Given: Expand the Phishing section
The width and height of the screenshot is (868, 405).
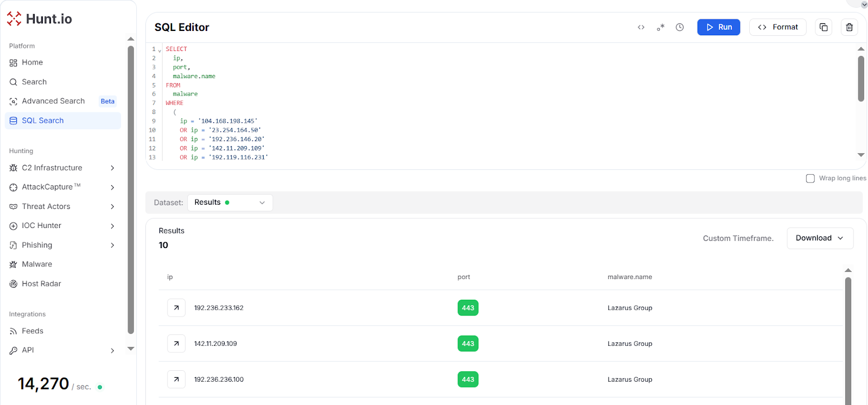Looking at the screenshot, I should click(x=112, y=245).
